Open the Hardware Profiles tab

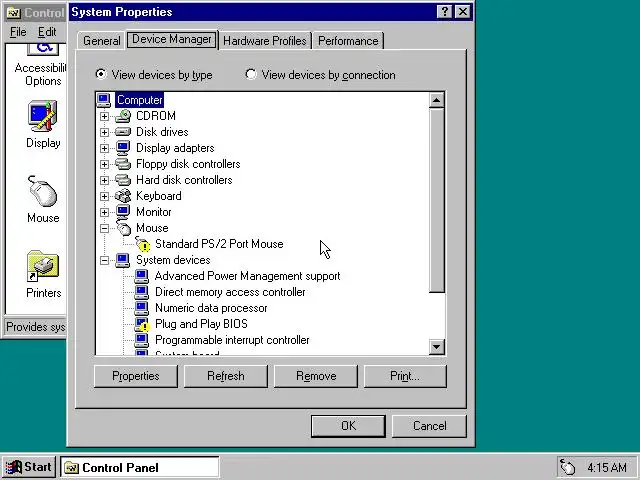(264, 41)
